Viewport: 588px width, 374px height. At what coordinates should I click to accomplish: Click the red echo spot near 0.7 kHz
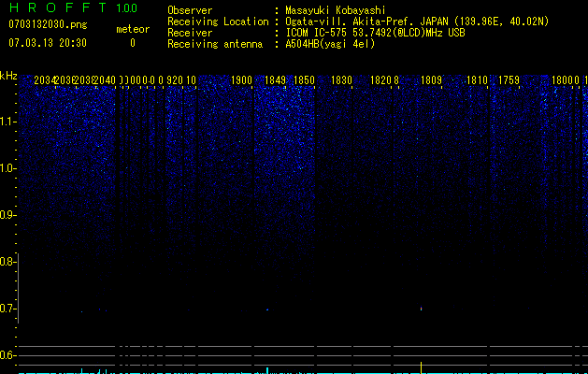pyautogui.click(x=421, y=309)
